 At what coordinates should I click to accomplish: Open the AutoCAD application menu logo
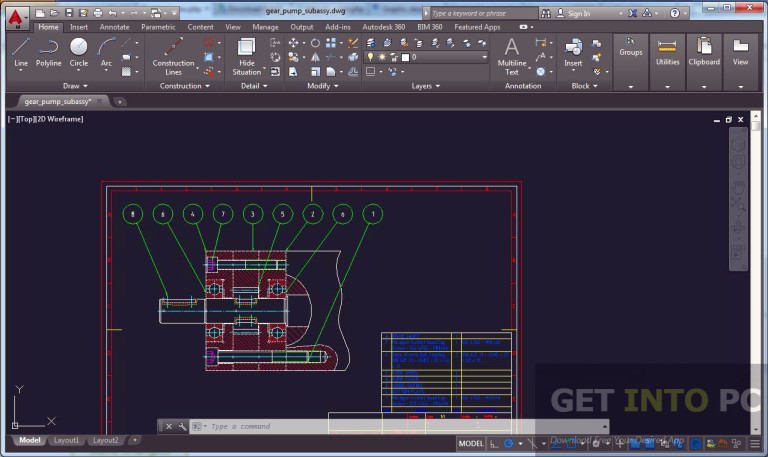(16, 18)
